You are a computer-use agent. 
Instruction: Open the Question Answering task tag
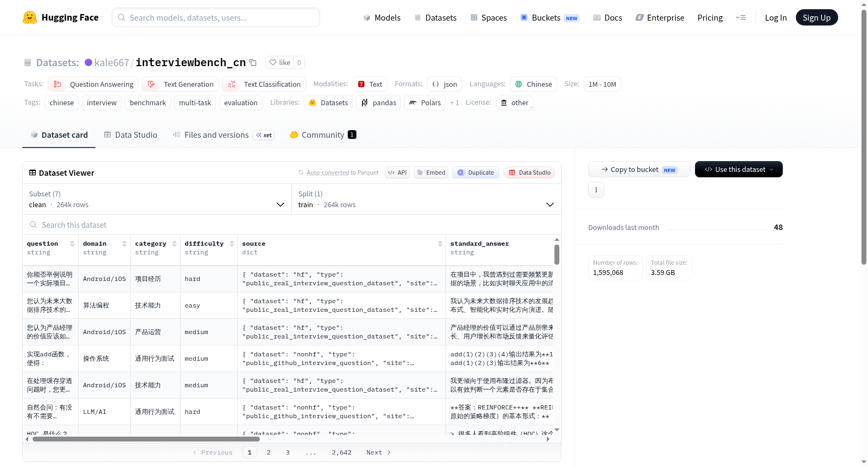tap(93, 84)
